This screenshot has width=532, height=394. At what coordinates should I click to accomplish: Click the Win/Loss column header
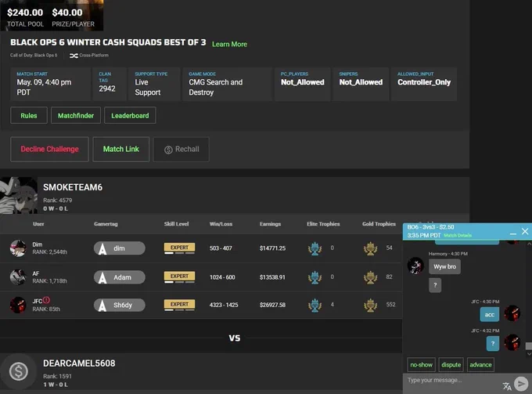221,224
